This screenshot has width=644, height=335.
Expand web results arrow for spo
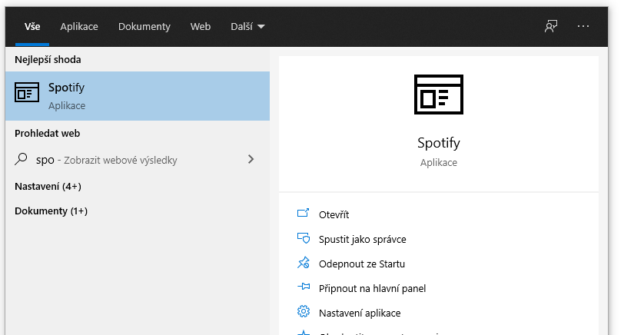pyautogui.click(x=251, y=160)
